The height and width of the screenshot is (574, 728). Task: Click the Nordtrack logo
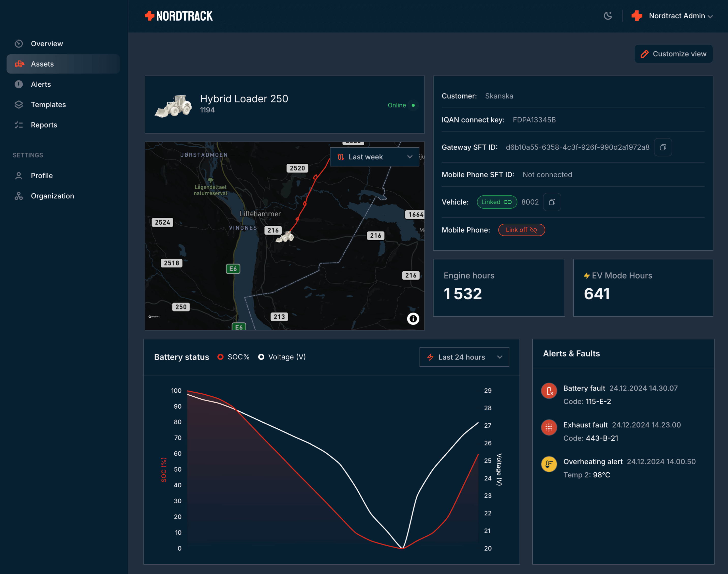click(179, 16)
